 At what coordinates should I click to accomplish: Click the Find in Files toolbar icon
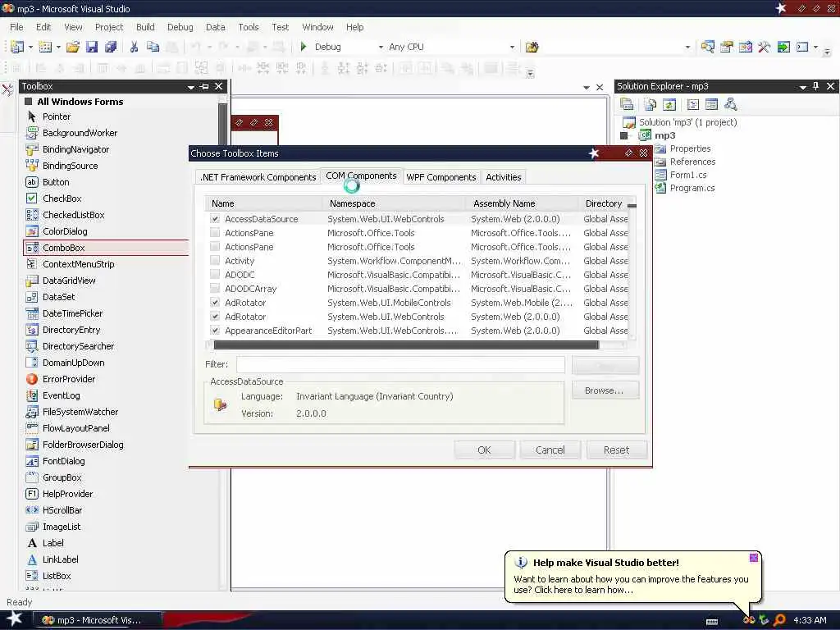click(532, 47)
